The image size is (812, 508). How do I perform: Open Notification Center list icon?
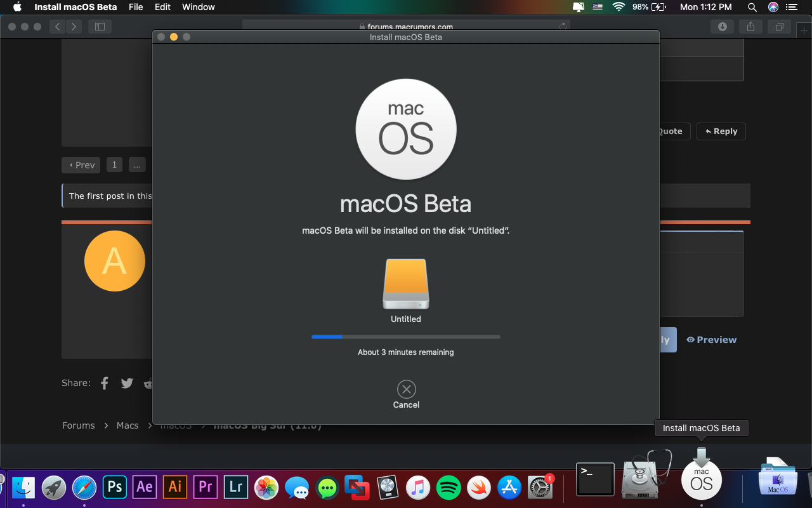click(x=791, y=7)
